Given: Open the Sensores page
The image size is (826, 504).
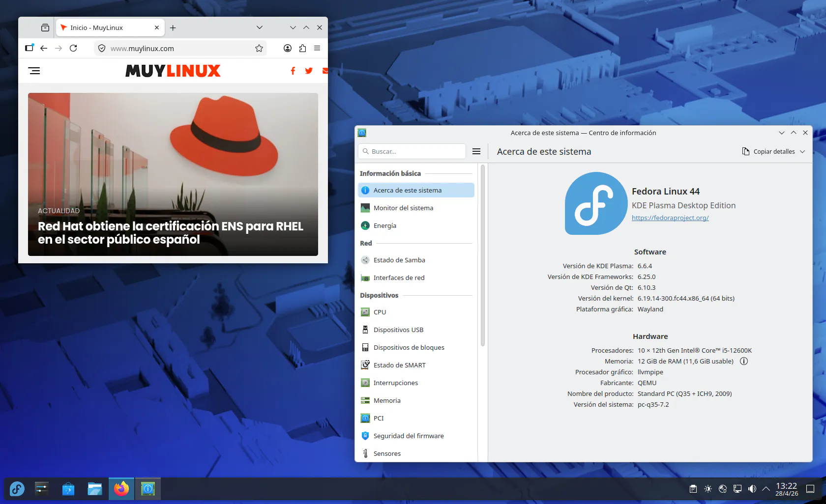Looking at the screenshot, I should 387,453.
